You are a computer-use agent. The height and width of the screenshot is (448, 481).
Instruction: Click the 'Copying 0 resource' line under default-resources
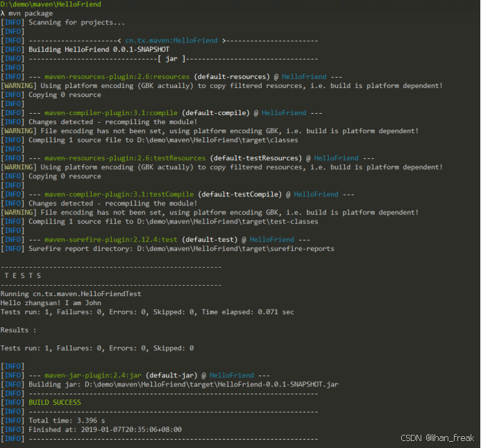(65, 95)
